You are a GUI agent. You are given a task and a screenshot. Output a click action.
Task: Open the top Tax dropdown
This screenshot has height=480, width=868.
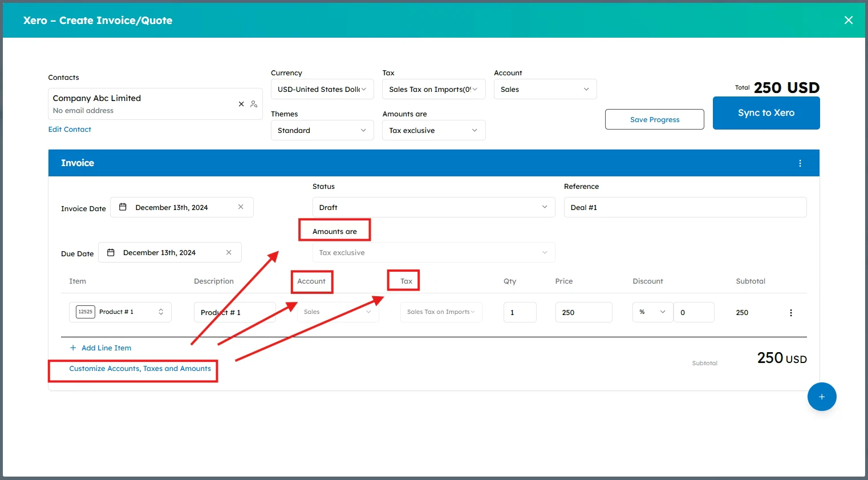433,89
